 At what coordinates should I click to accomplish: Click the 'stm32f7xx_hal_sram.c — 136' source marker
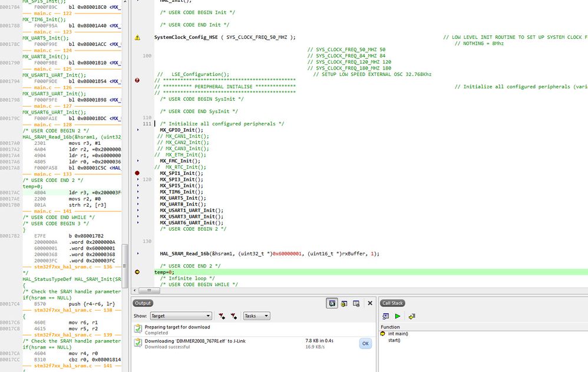[73, 267]
